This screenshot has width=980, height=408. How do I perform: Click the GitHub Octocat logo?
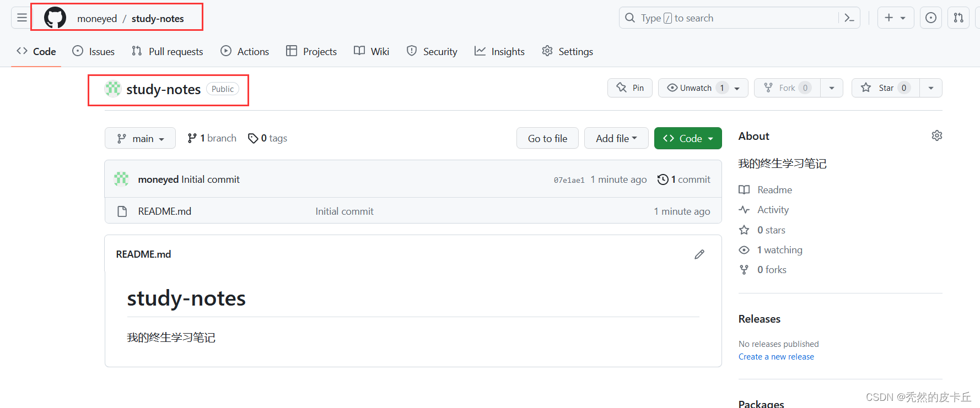(x=55, y=18)
